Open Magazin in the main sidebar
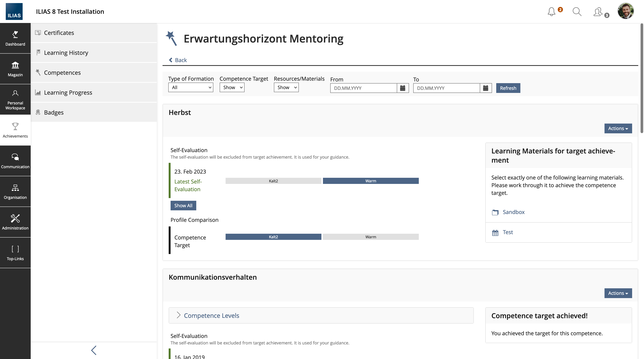This screenshot has height=359, width=644. click(15, 69)
